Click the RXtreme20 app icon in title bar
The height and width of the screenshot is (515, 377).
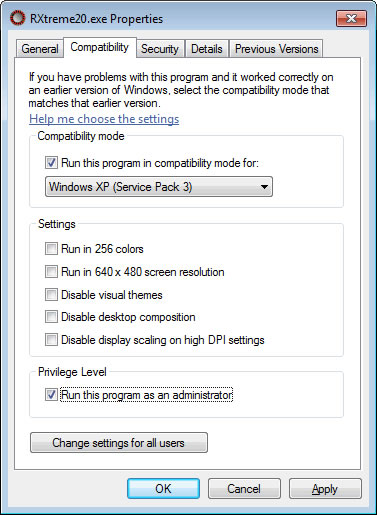pos(17,18)
